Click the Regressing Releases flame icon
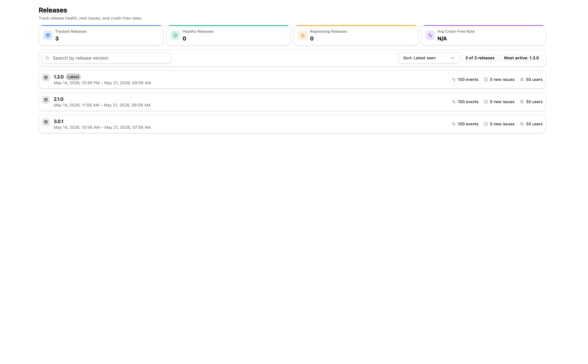 tap(302, 35)
